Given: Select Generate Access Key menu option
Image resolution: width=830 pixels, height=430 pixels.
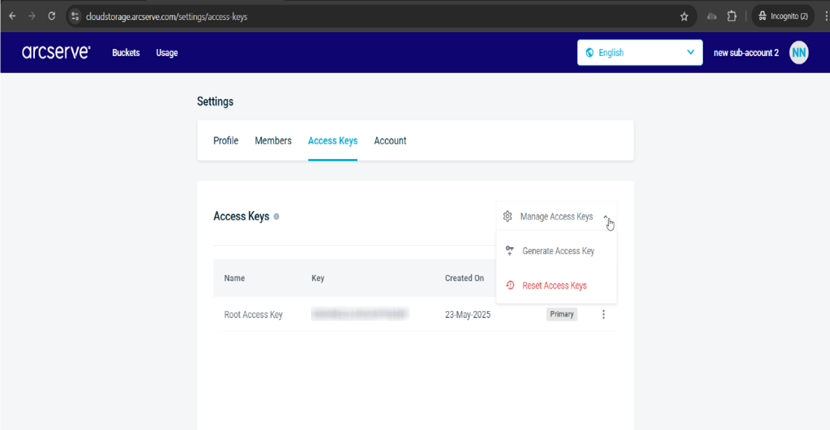Looking at the screenshot, I should coord(557,251).
